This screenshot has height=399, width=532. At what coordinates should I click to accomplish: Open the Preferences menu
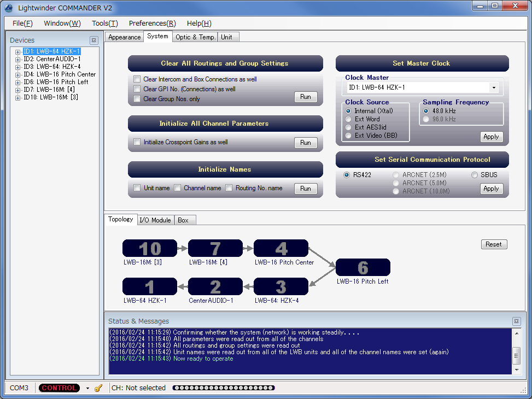pyautogui.click(x=153, y=23)
